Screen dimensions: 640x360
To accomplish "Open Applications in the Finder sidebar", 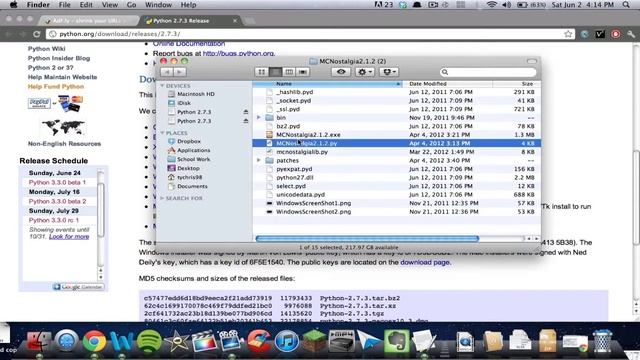I will point(193,150).
